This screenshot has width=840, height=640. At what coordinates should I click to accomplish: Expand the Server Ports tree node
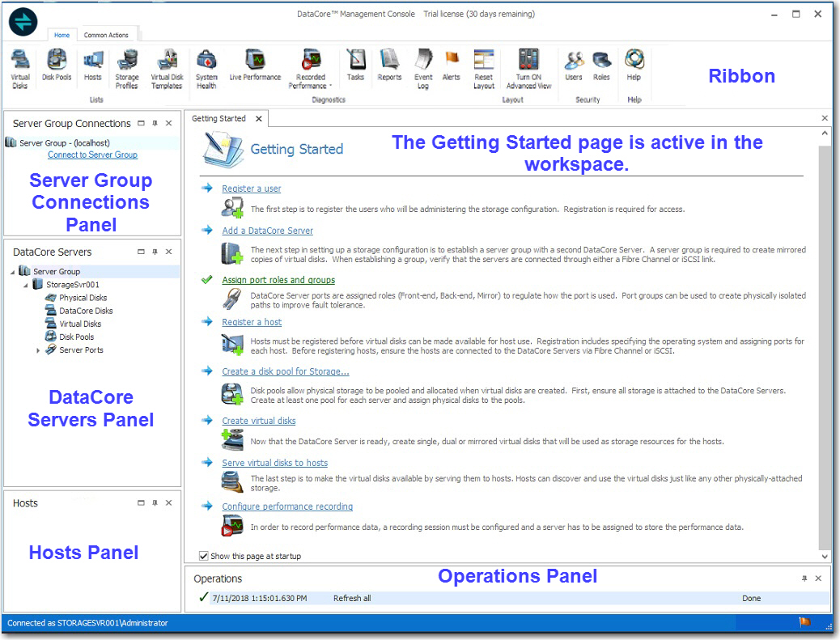[38, 351]
